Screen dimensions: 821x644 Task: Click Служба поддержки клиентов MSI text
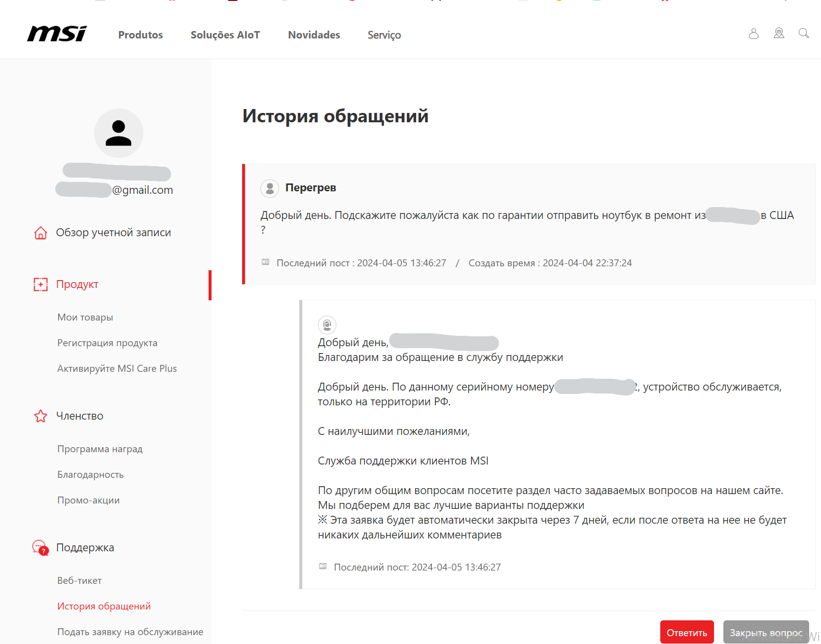(x=403, y=461)
